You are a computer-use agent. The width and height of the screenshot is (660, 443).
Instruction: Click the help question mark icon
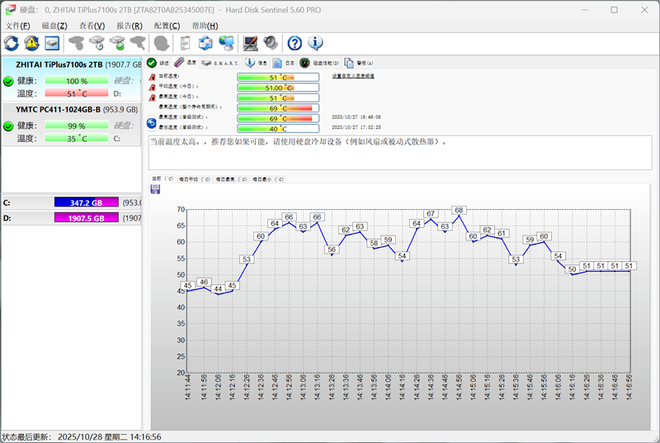point(295,43)
